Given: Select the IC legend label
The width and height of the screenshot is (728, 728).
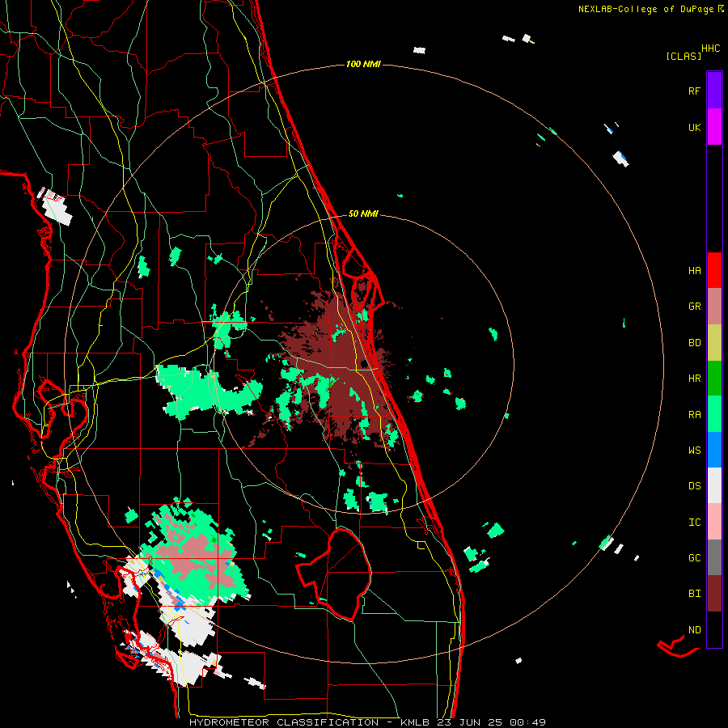Looking at the screenshot, I should pyautogui.click(x=694, y=522).
